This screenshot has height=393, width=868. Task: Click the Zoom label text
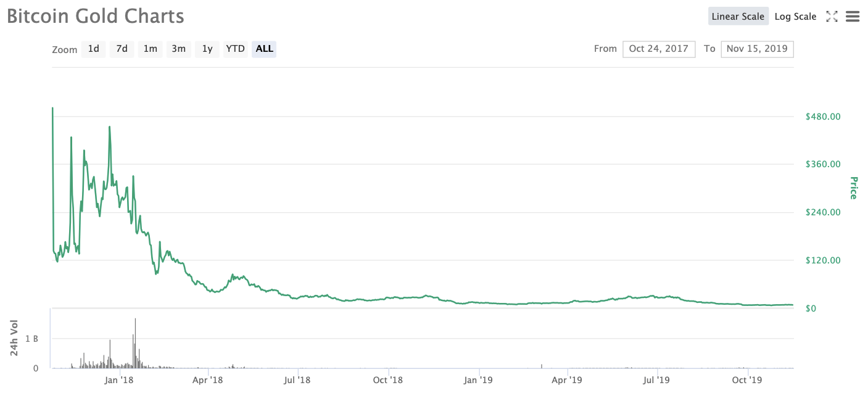pyautogui.click(x=65, y=50)
